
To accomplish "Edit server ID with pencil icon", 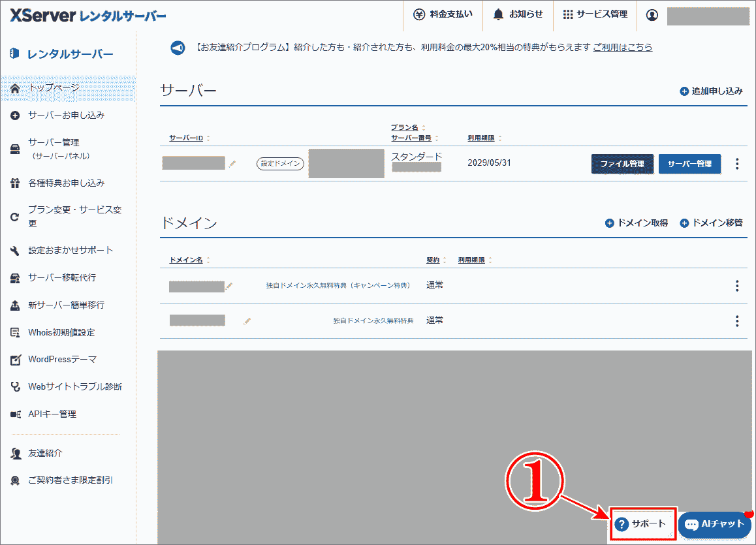I will click(x=232, y=164).
